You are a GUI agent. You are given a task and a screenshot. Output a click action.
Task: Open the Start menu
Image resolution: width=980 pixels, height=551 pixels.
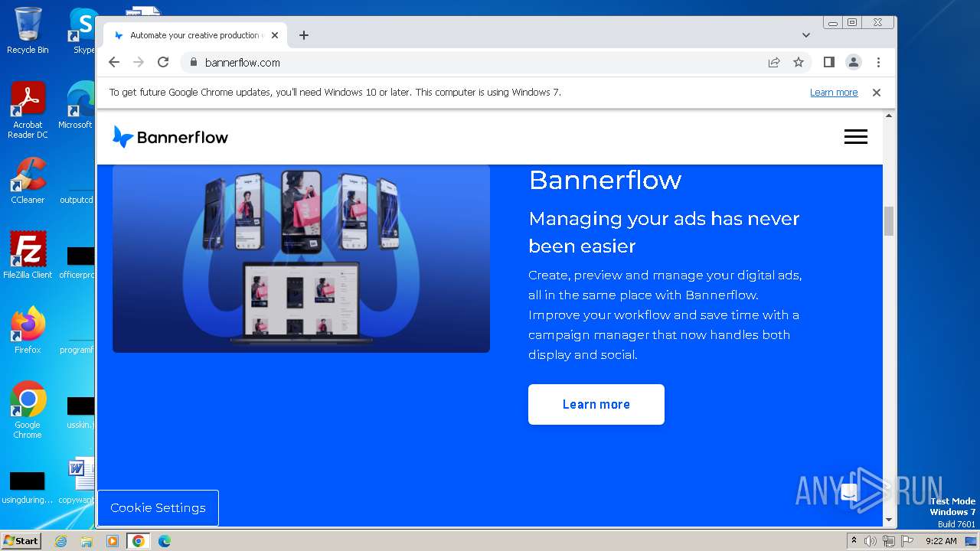(21, 541)
